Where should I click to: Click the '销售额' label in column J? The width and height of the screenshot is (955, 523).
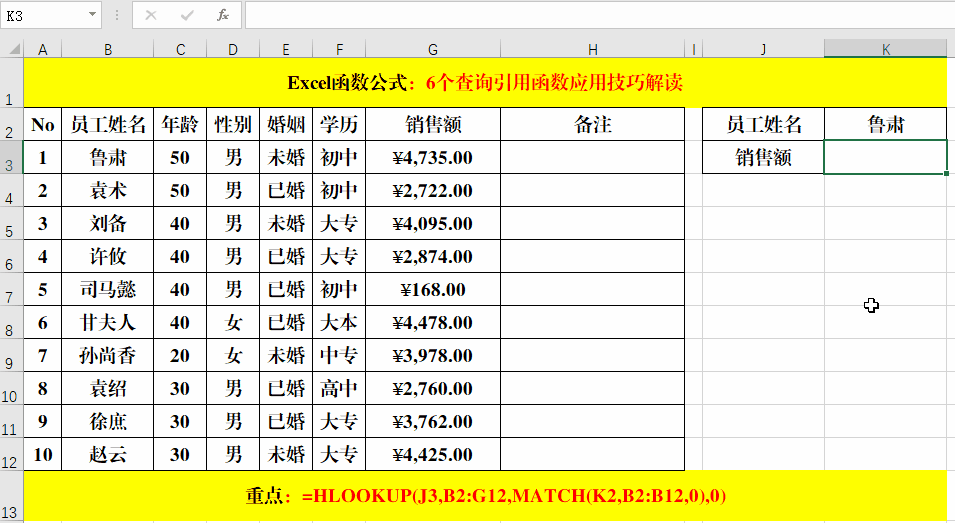763,158
